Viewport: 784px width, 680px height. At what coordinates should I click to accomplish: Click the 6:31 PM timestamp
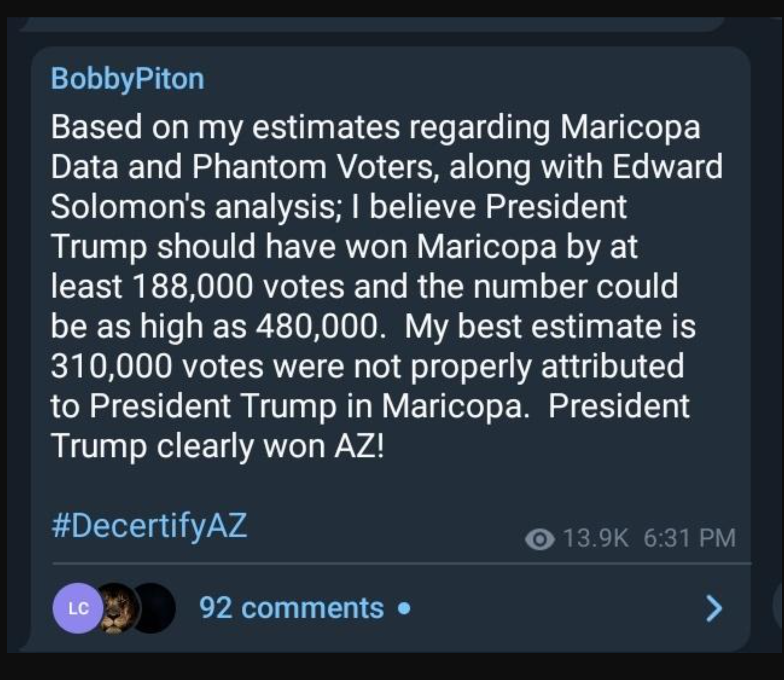[x=689, y=538]
